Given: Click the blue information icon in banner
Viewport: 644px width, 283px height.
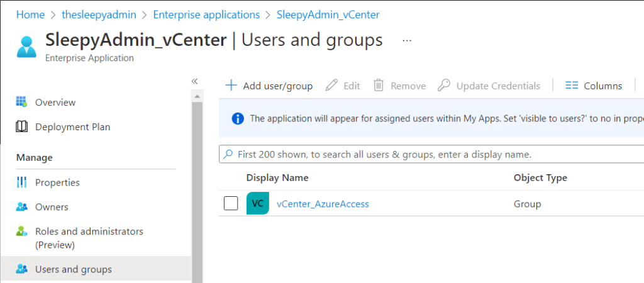Looking at the screenshot, I should 238,118.
